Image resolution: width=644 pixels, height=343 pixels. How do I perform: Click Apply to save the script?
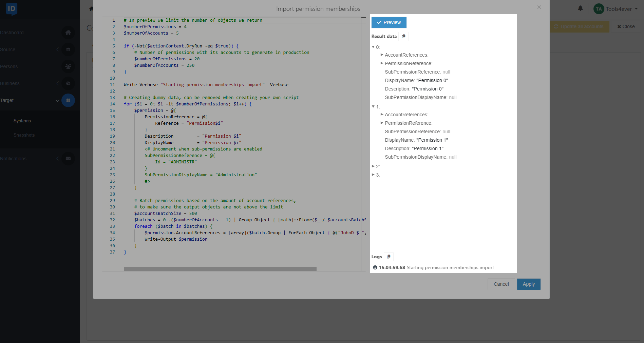[529, 284]
